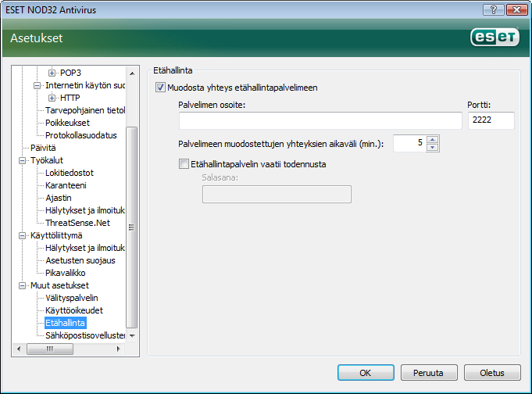Open Sähköpostisovellusten settings tree item
This screenshot has height=394, width=532.
85,335
